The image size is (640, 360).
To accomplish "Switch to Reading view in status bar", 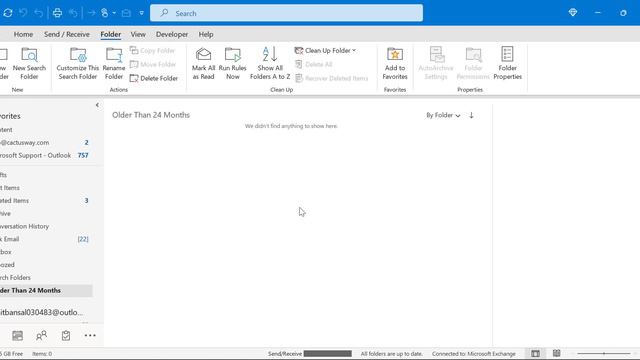I will (x=556, y=353).
